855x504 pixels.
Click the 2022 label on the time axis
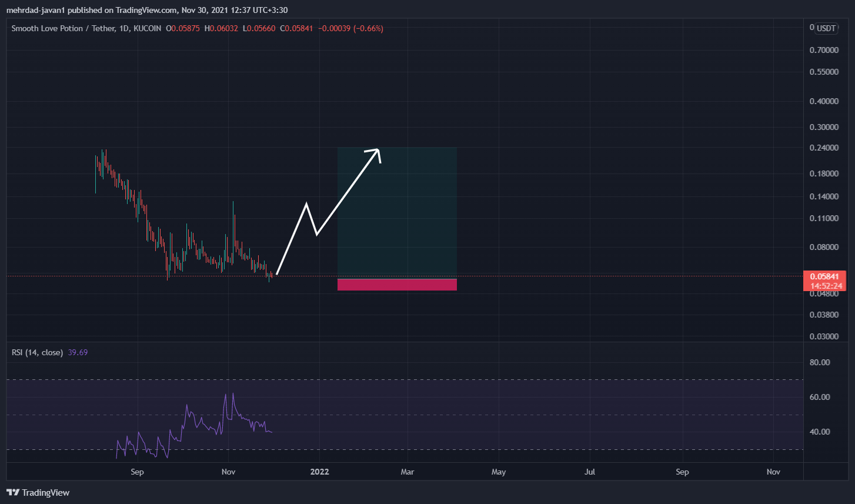coord(319,472)
